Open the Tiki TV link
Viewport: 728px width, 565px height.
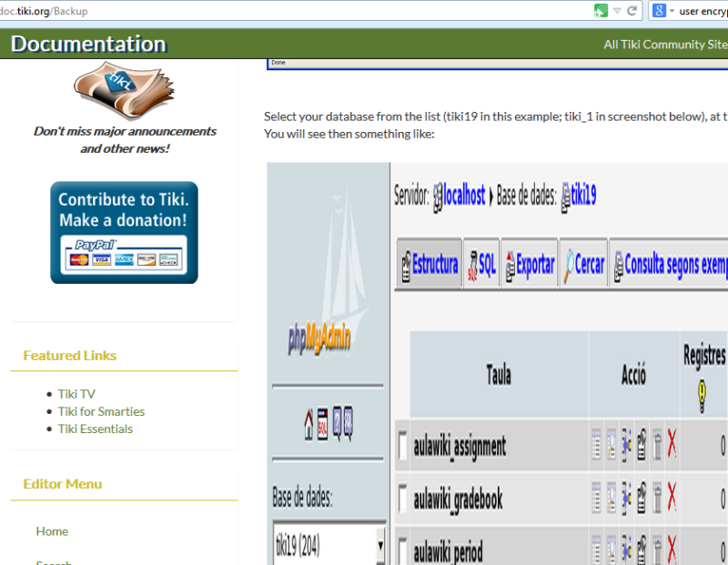click(76, 394)
